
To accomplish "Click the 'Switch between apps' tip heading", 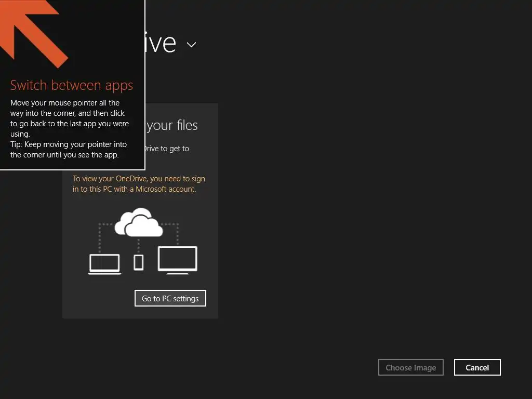I will [72, 86].
